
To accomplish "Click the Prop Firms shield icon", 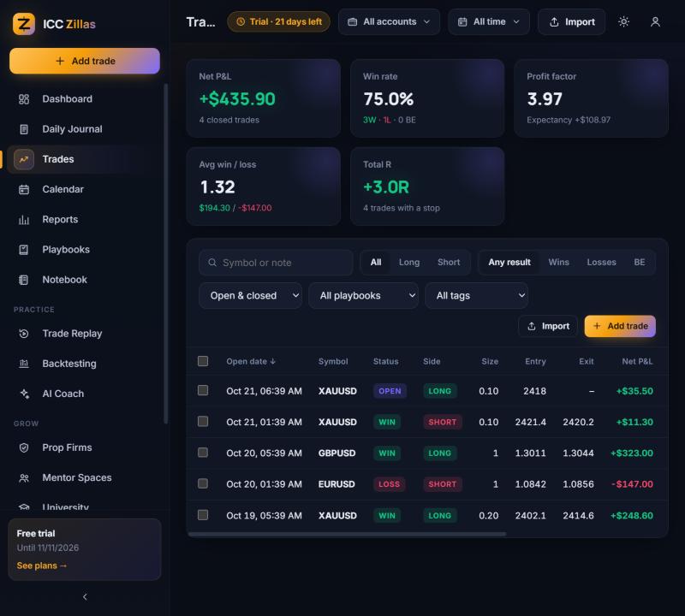I will (x=24, y=447).
